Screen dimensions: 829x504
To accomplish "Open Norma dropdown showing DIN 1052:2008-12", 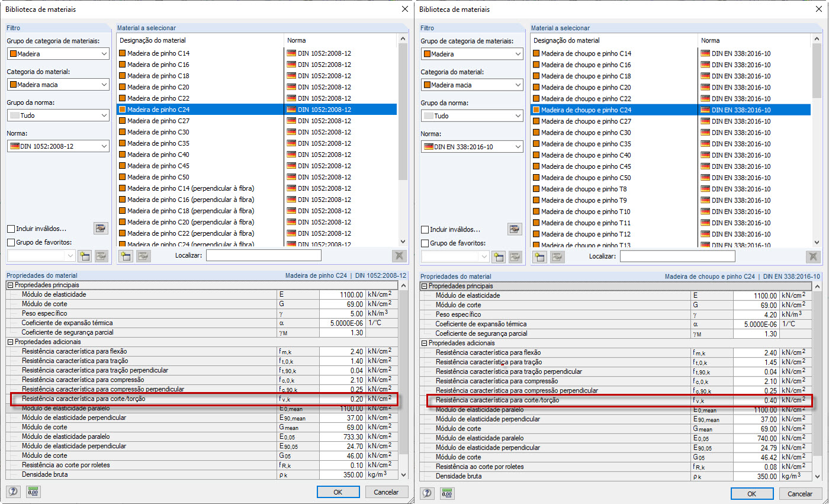I will tap(58, 146).
